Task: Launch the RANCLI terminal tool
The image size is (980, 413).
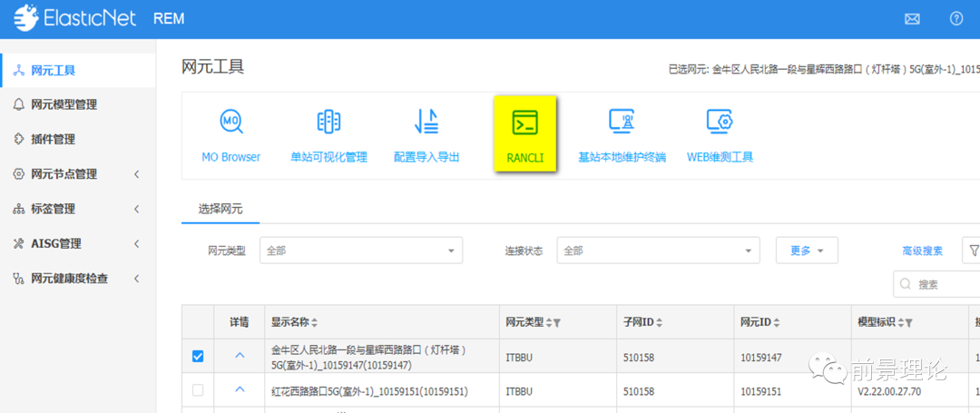Action: click(x=524, y=136)
